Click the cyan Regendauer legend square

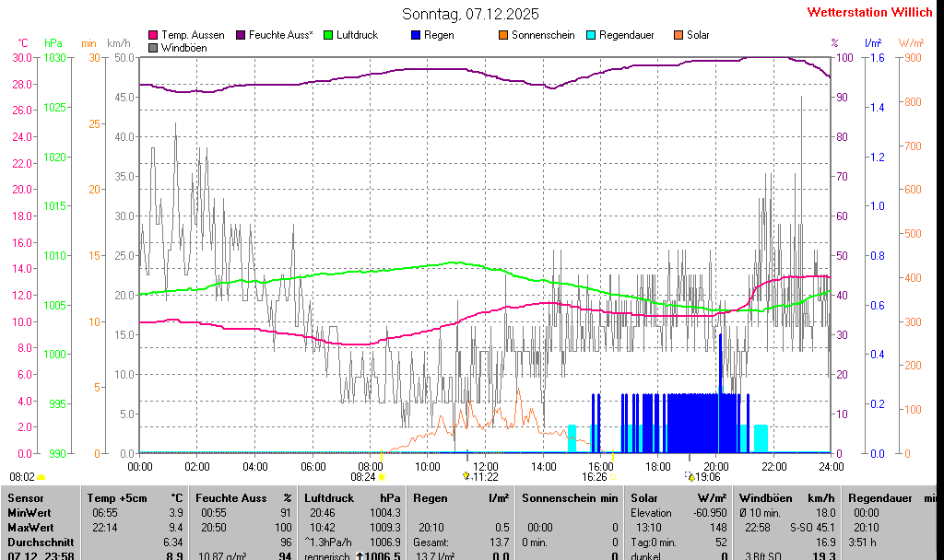pos(591,35)
